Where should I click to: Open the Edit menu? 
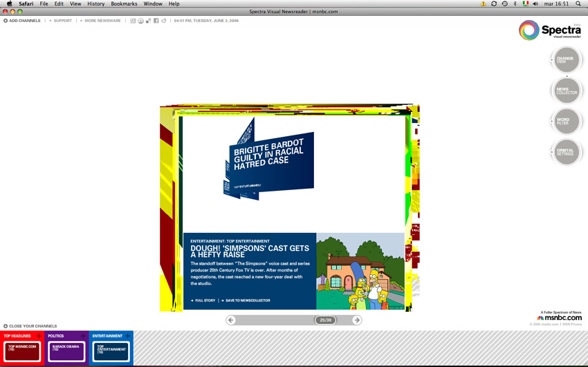coord(59,3)
